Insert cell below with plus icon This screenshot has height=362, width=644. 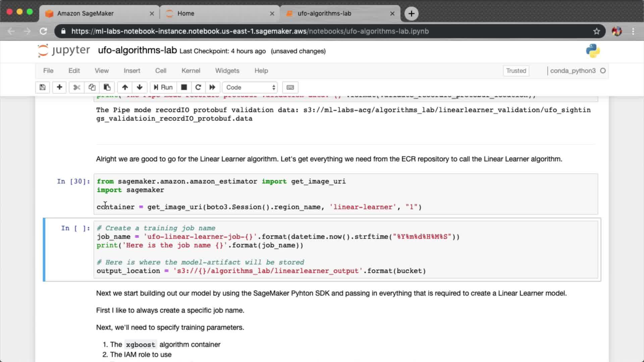coord(59,87)
